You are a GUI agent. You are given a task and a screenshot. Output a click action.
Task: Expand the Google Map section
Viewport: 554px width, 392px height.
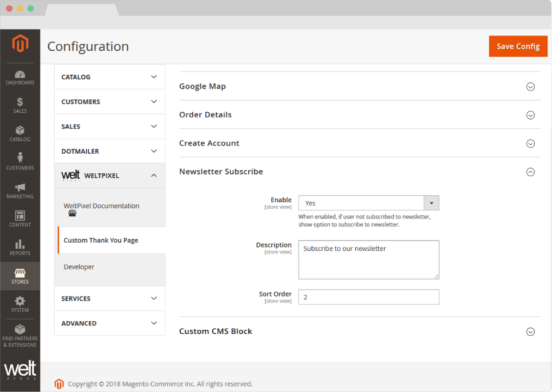pyautogui.click(x=531, y=87)
